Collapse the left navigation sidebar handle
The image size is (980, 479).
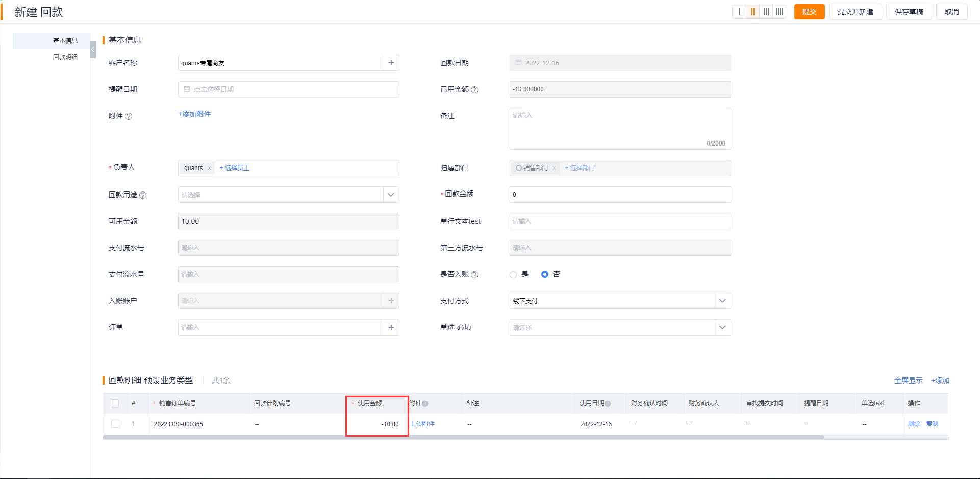pyautogui.click(x=93, y=50)
